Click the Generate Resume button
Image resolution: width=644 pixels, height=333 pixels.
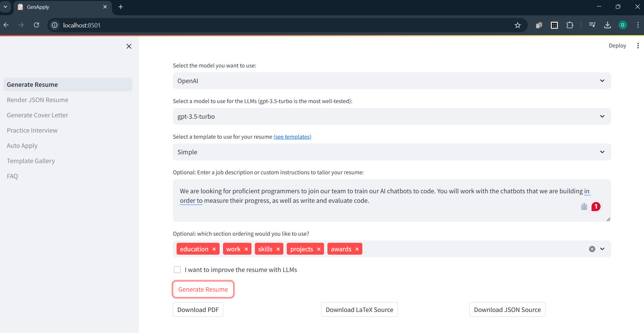tap(203, 289)
